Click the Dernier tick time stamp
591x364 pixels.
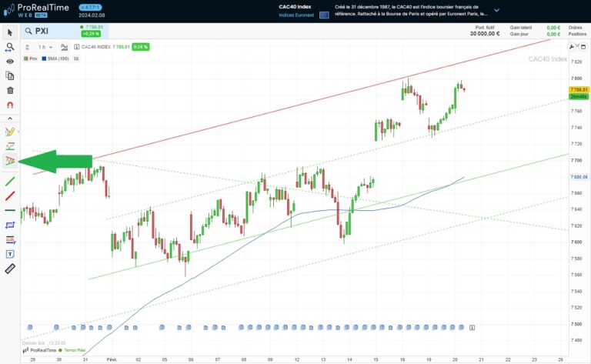pos(44,343)
